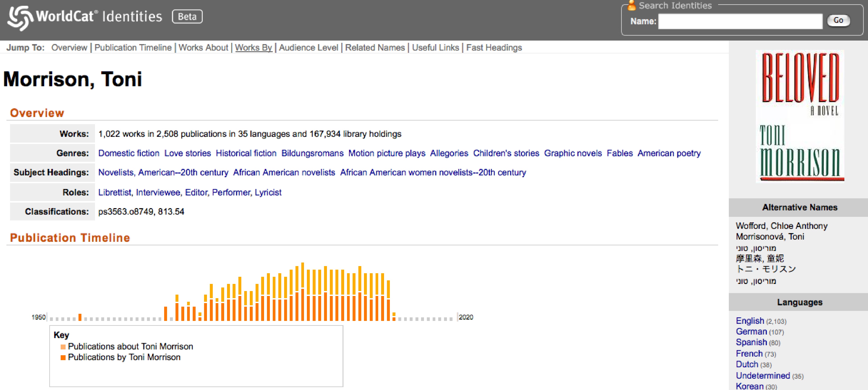Click the Languages panel header
Screen dimensions: 868x390
coord(799,302)
